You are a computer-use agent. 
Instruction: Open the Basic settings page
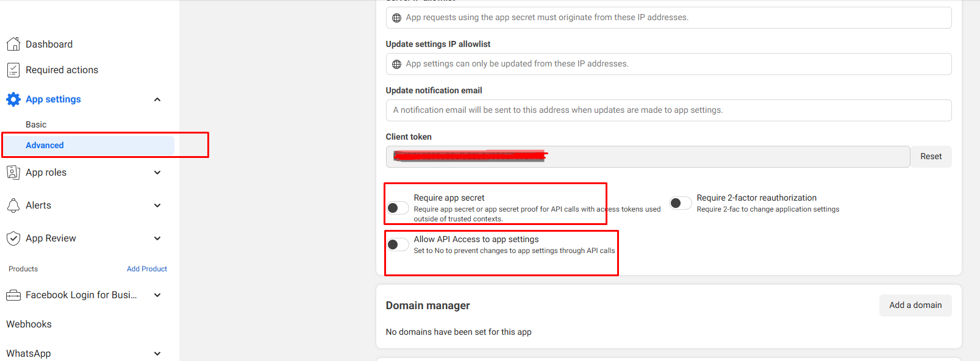pyautogui.click(x=36, y=124)
